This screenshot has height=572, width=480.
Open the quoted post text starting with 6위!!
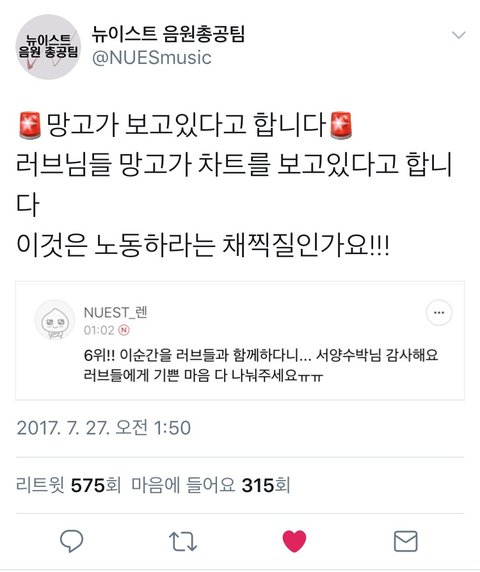pyautogui.click(x=261, y=365)
